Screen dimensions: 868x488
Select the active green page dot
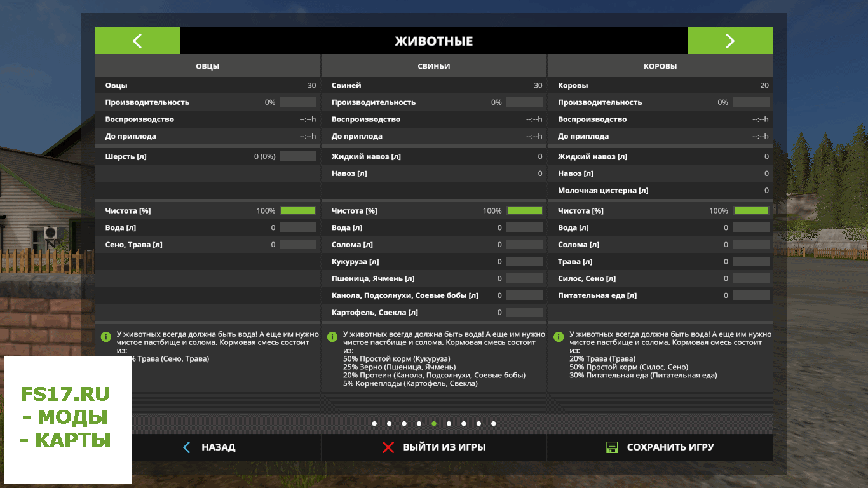(434, 423)
